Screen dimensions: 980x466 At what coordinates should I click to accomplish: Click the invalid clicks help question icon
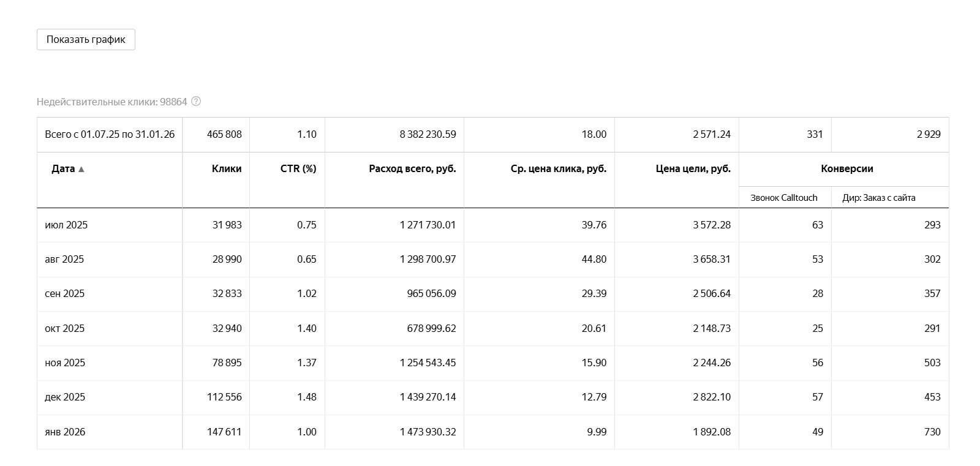click(x=196, y=102)
